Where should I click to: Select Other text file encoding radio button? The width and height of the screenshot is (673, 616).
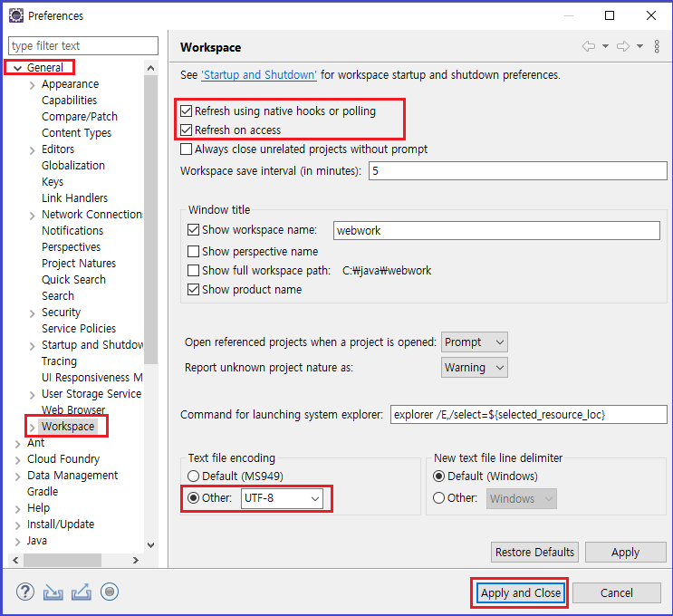pyautogui.click(x=193, y=498)
